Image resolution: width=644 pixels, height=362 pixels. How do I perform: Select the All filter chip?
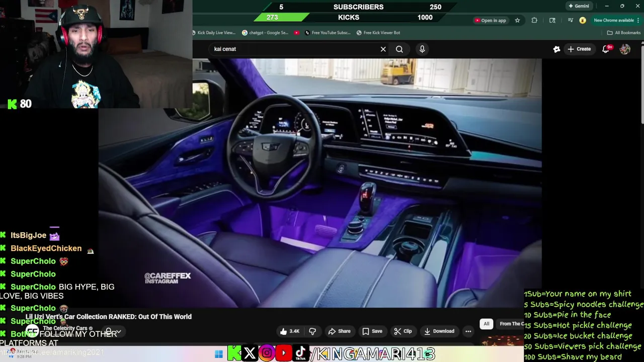[486, 324]
